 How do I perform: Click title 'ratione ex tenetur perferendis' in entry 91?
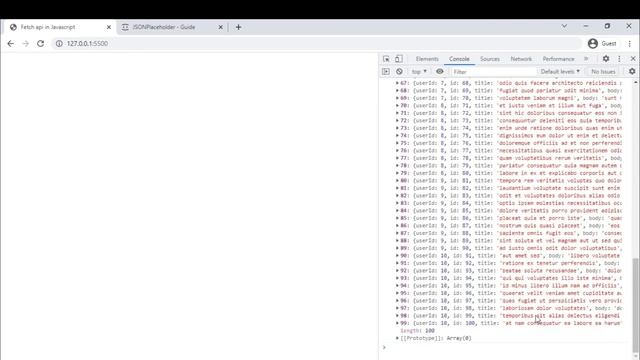tap(550, 263)
